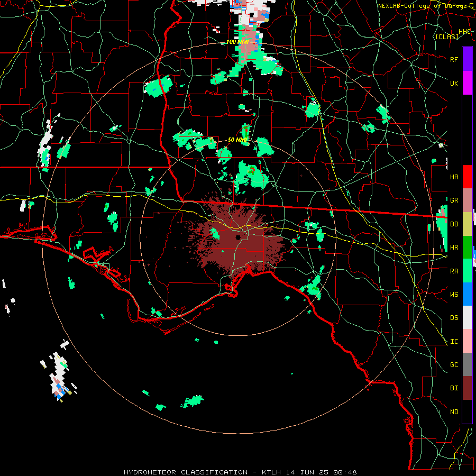This screenshot has height=476, width=476.
Task: Click the "100 NMI" range ring label
Action: click(x=237, y=42)
